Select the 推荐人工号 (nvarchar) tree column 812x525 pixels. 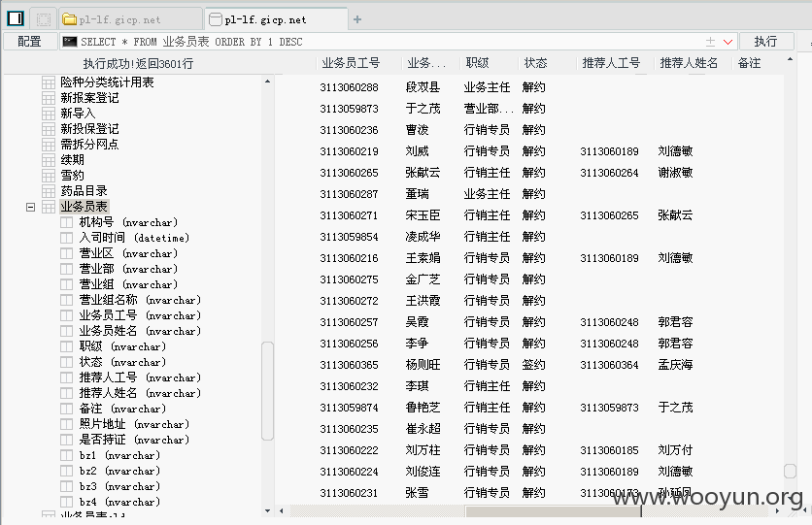(140, 377)
